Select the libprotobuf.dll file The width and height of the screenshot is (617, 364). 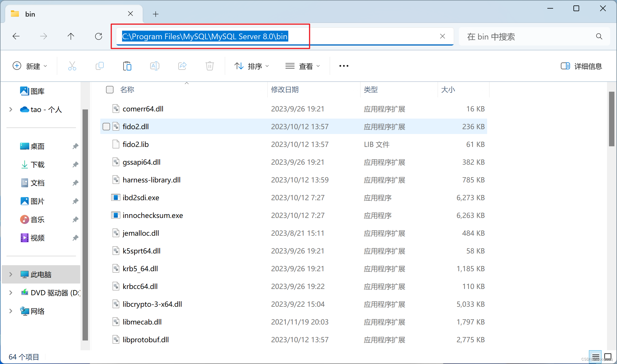click(x=294, y=340)
